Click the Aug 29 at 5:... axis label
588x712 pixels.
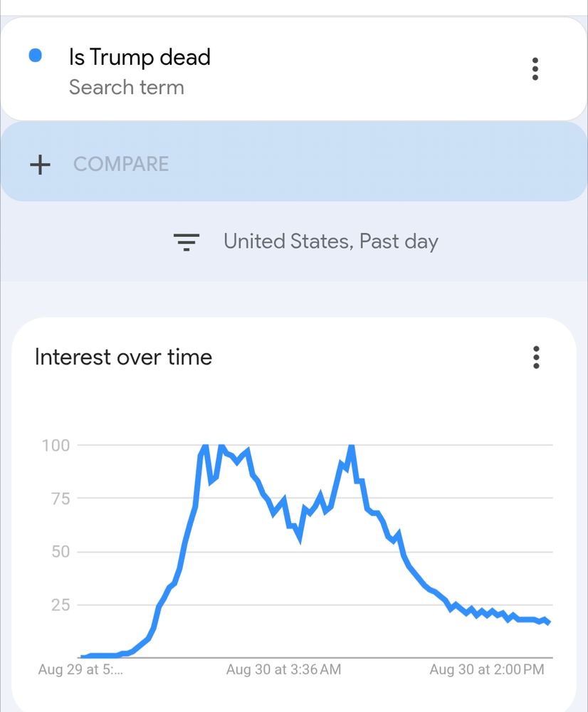pyautogui.click(x=80, y=669)
